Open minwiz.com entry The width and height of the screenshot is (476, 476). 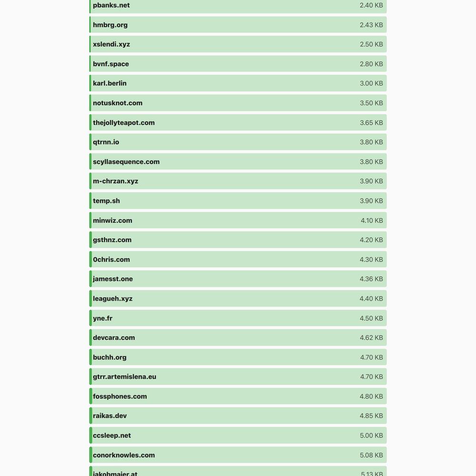tap(113, 220)
